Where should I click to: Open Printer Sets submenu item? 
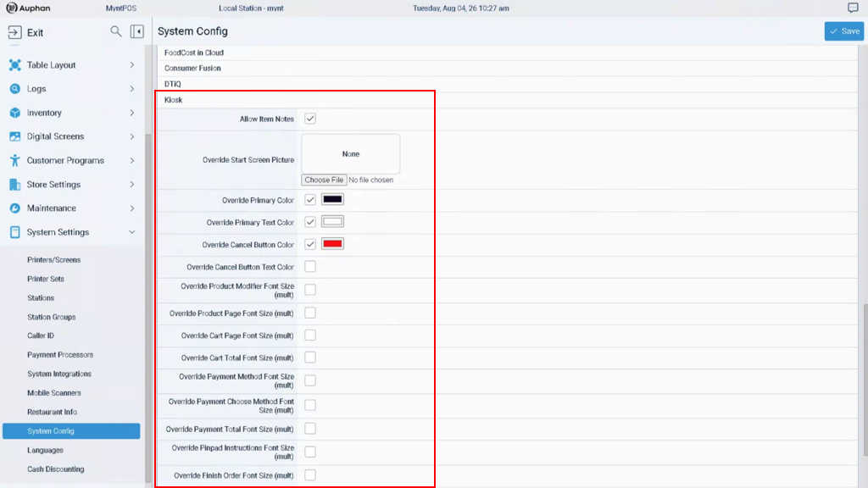[x=46, y=279]
